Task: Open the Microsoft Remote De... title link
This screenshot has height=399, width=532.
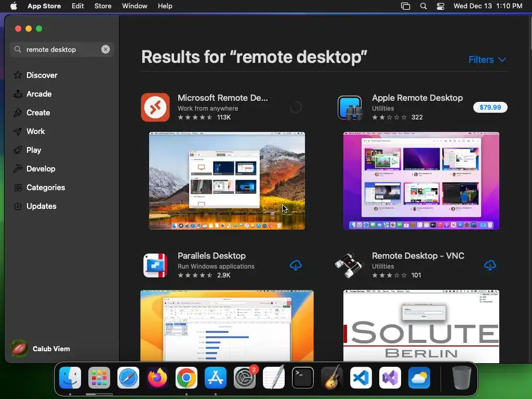Action: [x=222, y=98]
